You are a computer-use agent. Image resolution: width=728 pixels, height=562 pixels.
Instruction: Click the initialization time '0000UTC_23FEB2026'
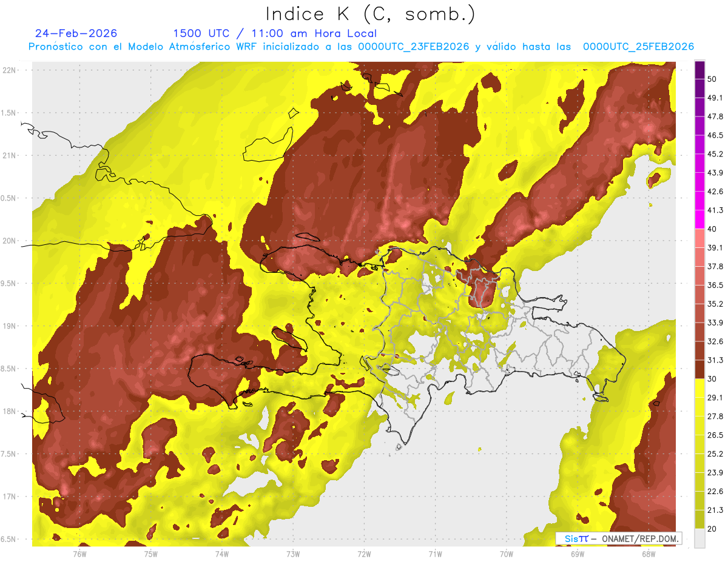pos(415,47)
